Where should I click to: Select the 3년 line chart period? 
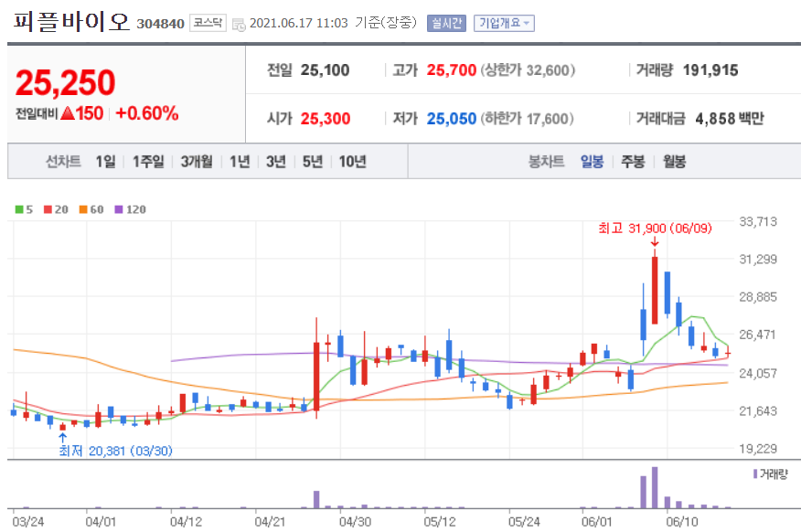click(x=276, y=162)
